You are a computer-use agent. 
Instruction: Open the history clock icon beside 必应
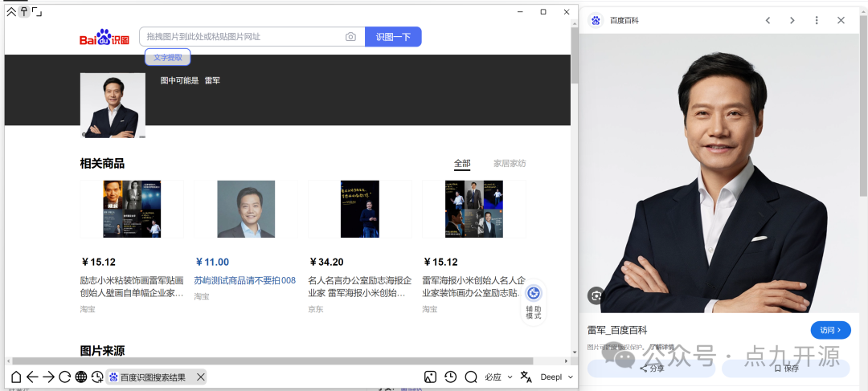point(451,377)
